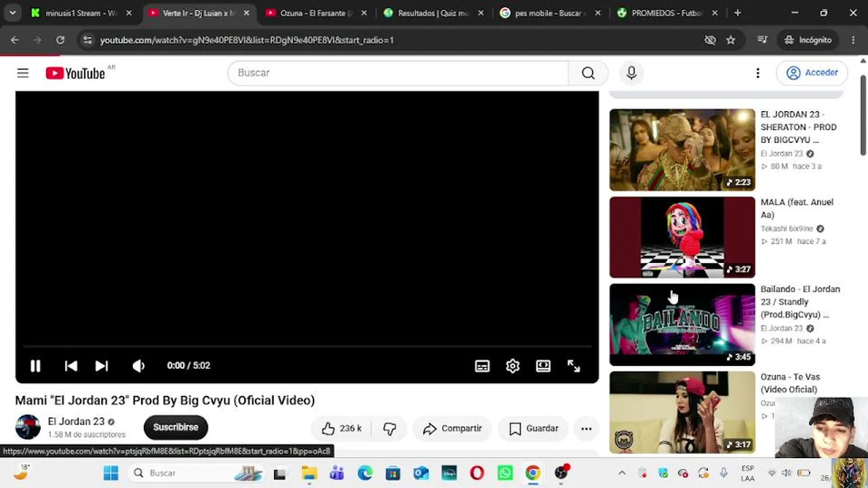This screenshot has width=868, height=488.
Task: Open El Jordan 23 channel avatar
Action: click(28, 428)
